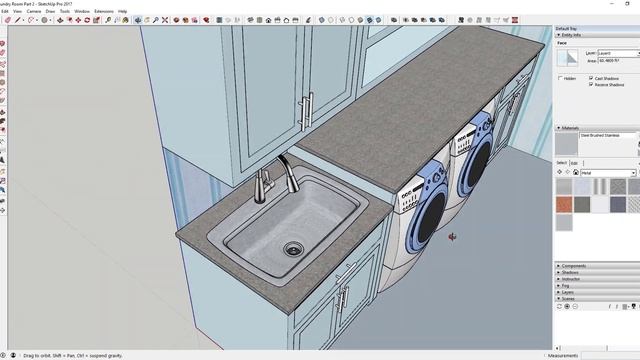640x360 pixels.
Task: Select the Paint Bucket tool
Action: (x=126, y=20)
